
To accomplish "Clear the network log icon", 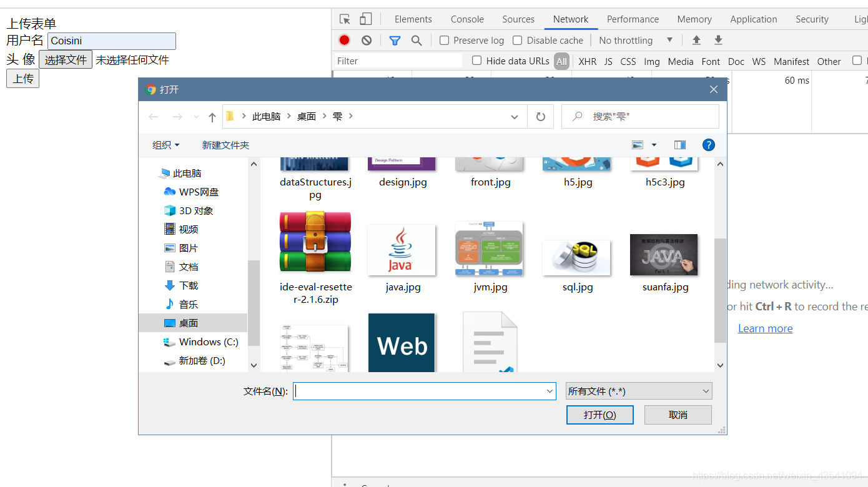I will (x=367, y=40).
